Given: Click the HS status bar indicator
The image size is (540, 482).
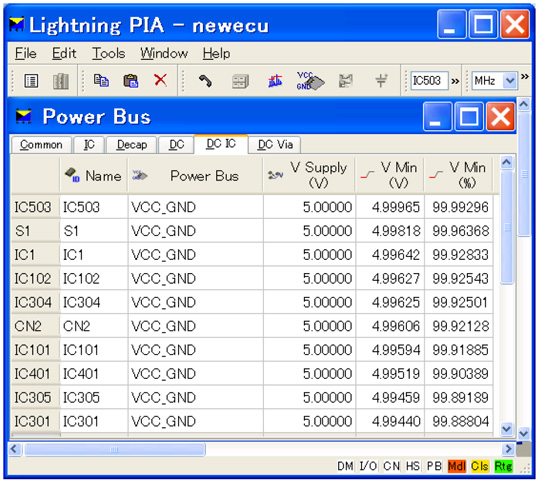Looking at the screenshot, I should (413, 466).
